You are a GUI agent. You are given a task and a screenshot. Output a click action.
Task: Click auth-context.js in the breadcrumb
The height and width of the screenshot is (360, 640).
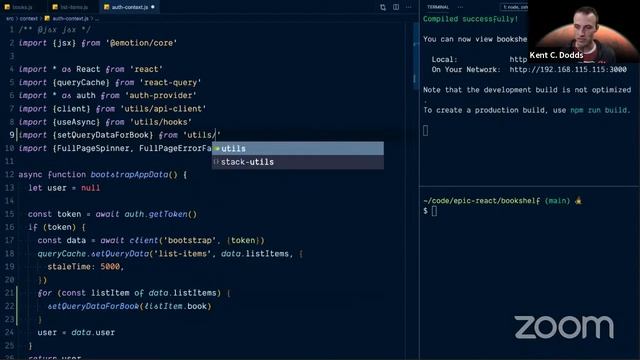[70, 18]
